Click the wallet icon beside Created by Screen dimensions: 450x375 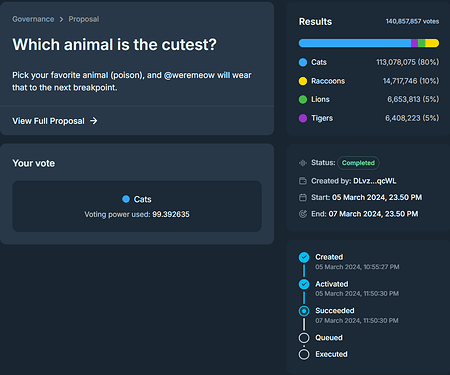303,181
